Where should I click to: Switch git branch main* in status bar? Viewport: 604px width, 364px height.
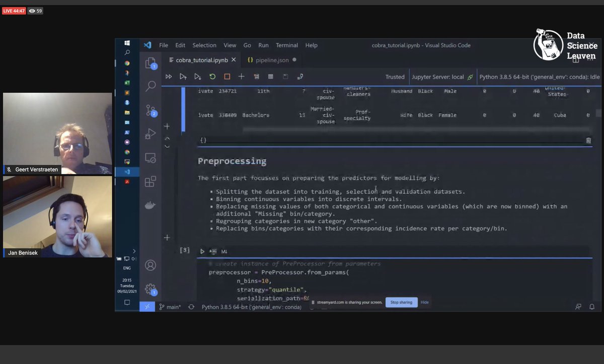pos(170,307)
